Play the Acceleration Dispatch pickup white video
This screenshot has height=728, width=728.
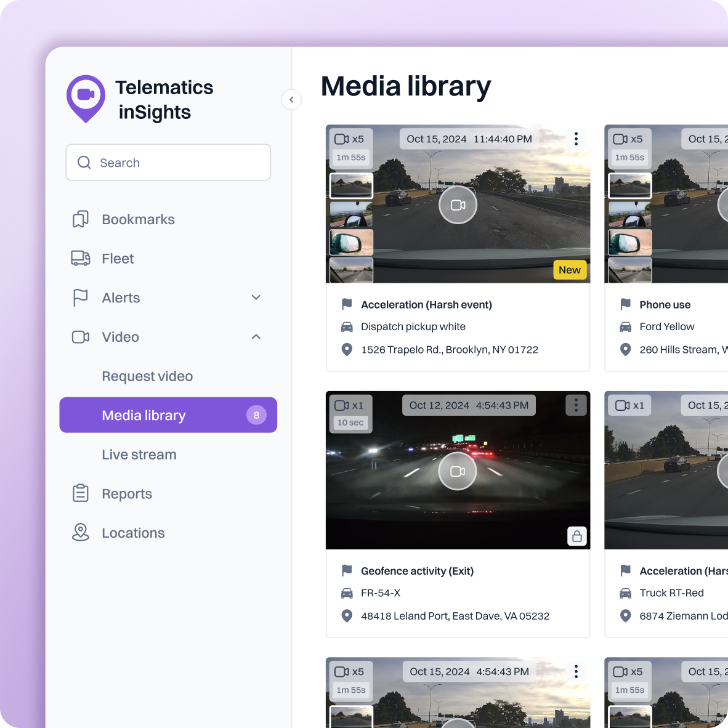458,204
